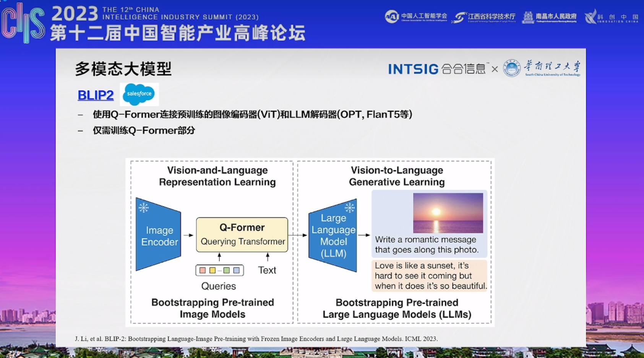Click the INTSIG 合合信息 logo

click(438, 69)
